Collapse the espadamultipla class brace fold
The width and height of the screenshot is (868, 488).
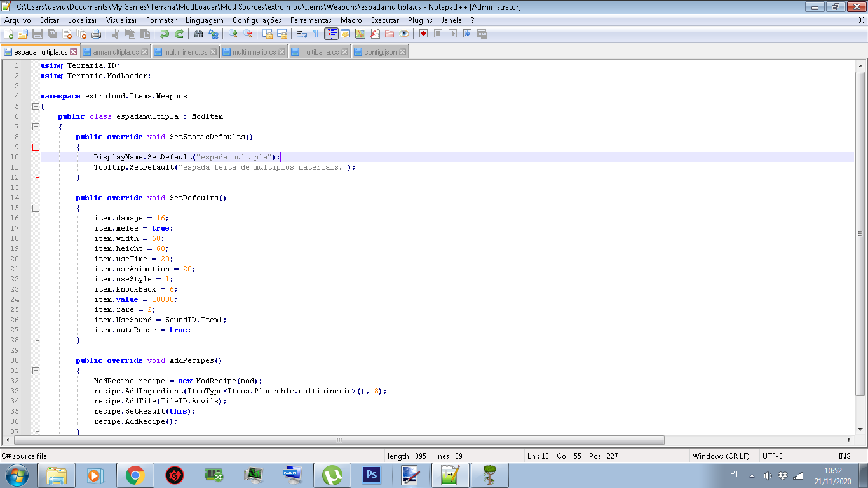[36, 126]
